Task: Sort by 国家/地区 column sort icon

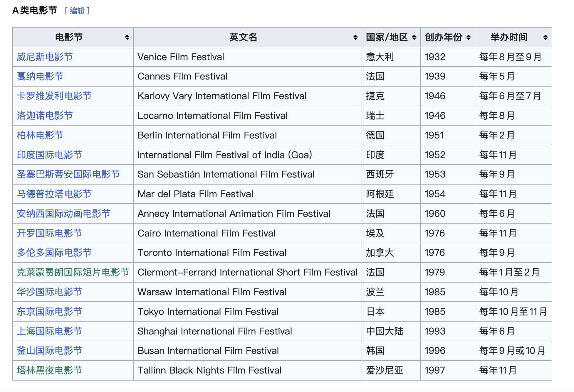Action: 414,37
